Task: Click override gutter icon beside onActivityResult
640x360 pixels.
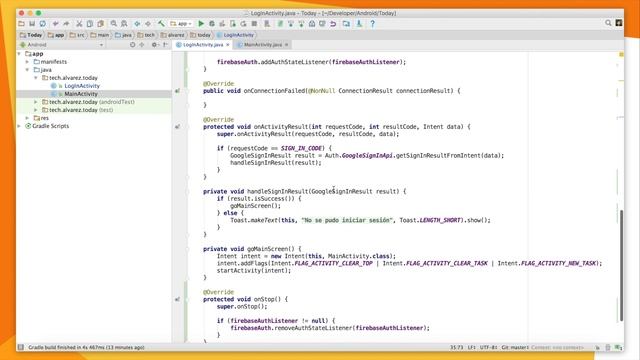Action: (177, 127)
